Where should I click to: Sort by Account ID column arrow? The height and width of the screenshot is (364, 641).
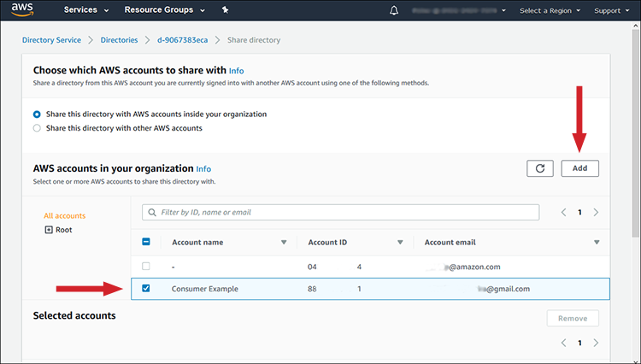(x=400, y=243)
